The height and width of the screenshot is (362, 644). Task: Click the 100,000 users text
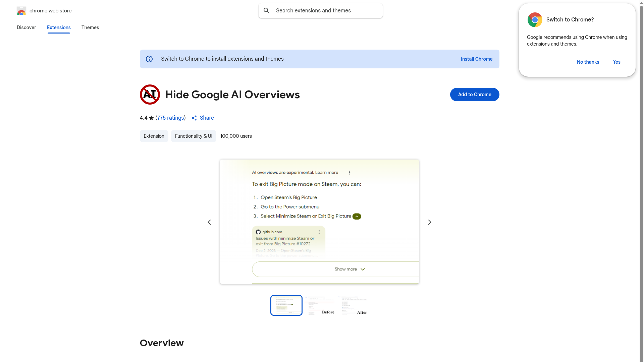pos(236,136)
